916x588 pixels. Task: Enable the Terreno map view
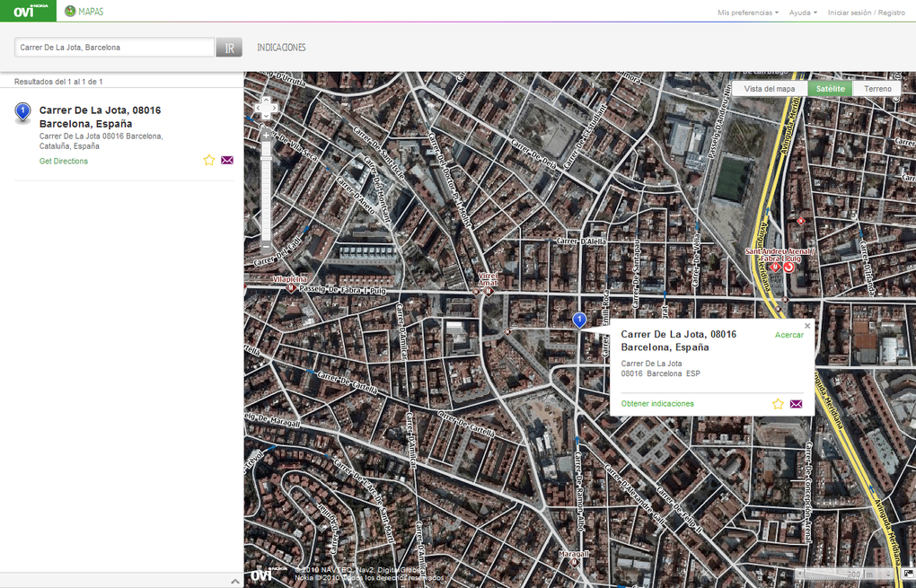click(x=877, y=89)
